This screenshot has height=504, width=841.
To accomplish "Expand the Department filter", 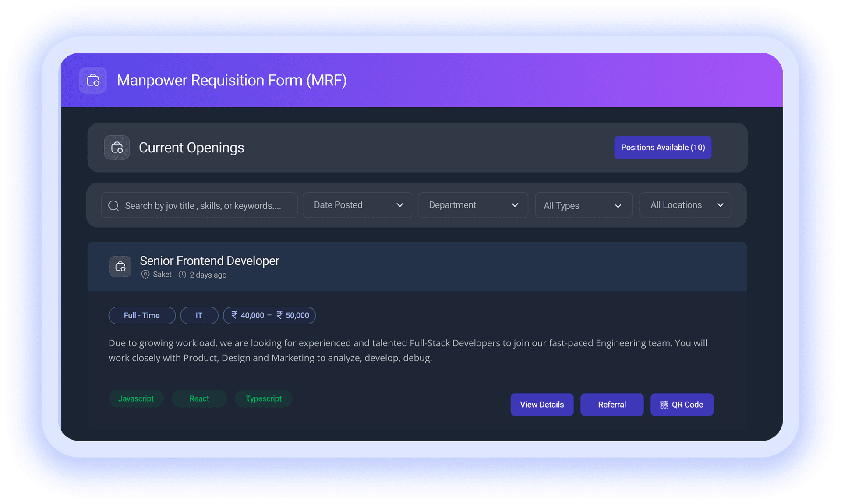I will [x=473, y=205].
